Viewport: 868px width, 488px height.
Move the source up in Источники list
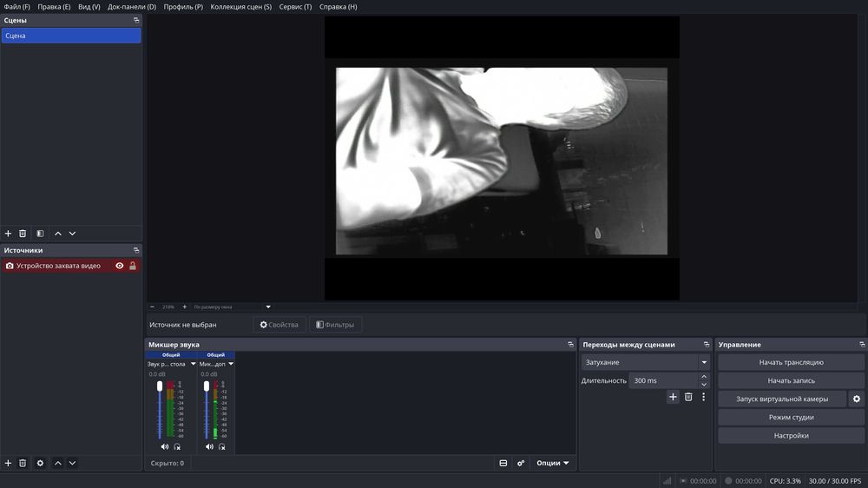pos(58,463)
